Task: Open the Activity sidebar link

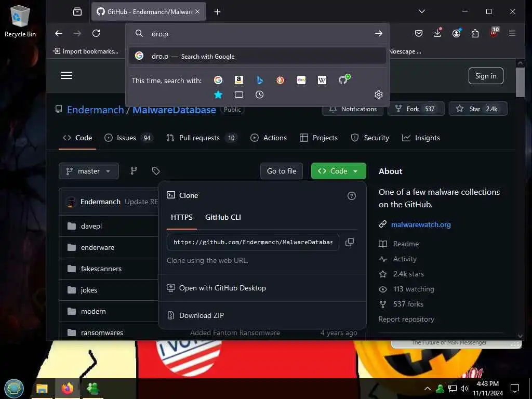Action: pos(405,259)
